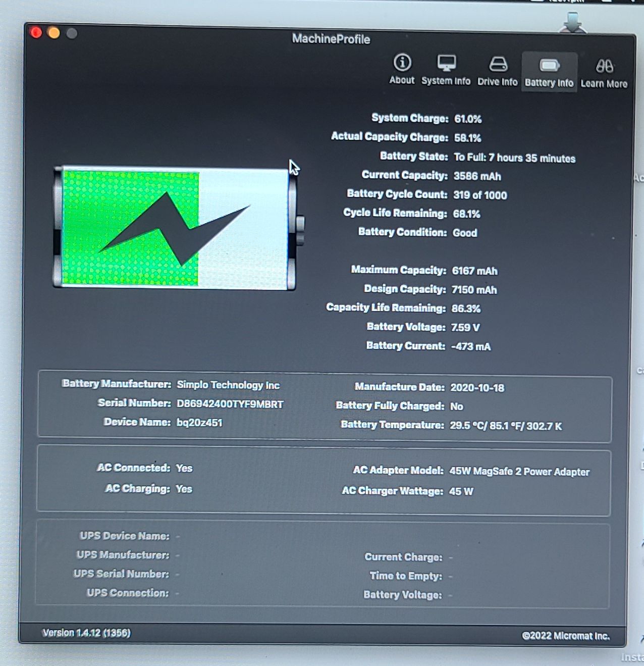Image resolution: width=644 pixels, height=666 pixels.
Task: Open the About info icon
Action: pyautogui.click(x=402, y=63)
